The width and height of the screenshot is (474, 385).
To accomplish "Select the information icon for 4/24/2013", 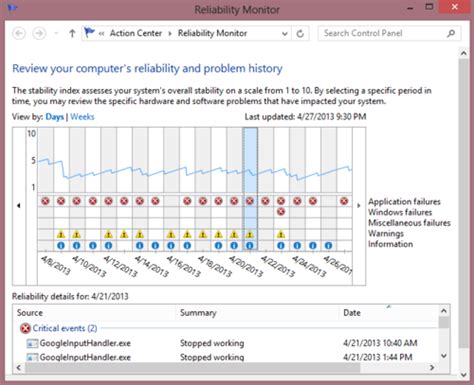I will (x=297, y=246).
